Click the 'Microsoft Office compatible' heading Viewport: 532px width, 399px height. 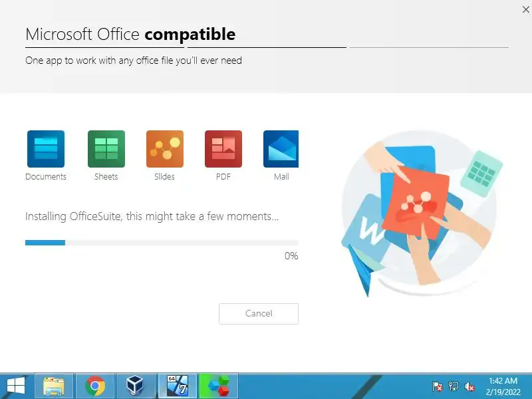(130, 35)
